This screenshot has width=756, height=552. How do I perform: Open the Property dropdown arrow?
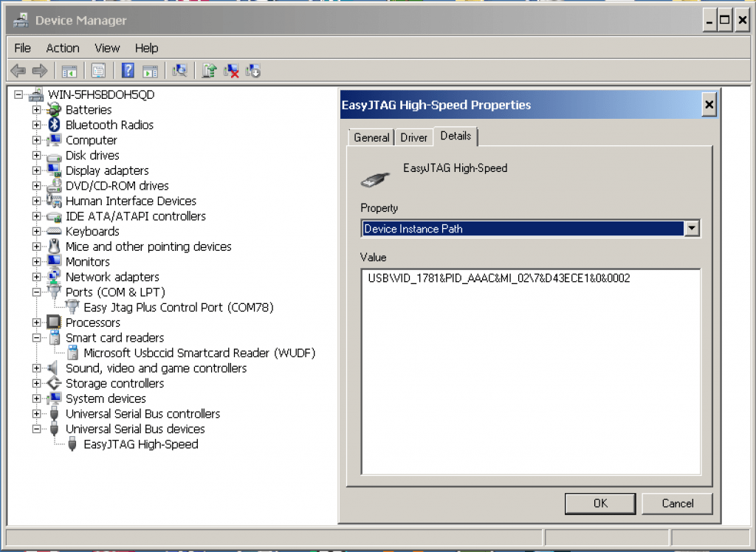pyautogui.click(x=692, y=229)
